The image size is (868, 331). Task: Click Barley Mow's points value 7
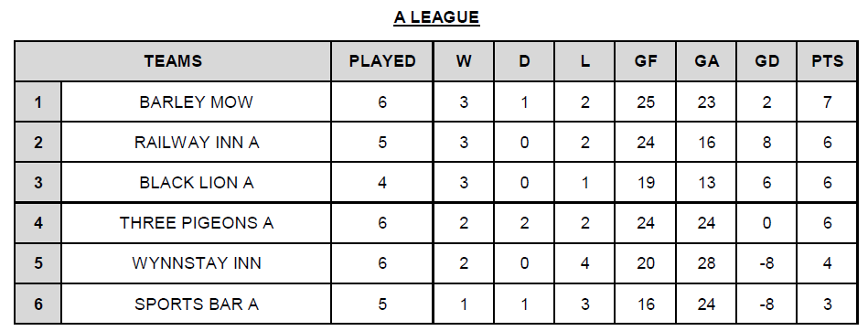tap(827, 102)
